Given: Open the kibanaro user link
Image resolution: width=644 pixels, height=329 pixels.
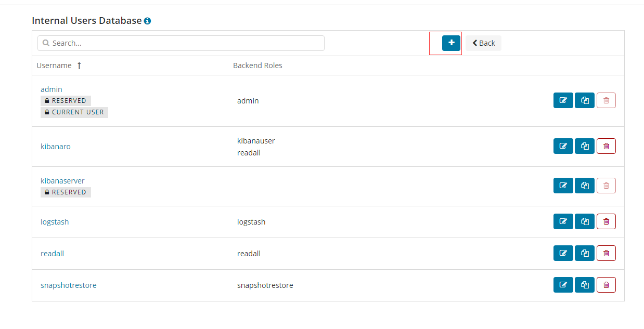Looking at the screenshot, I should point(56,147).
